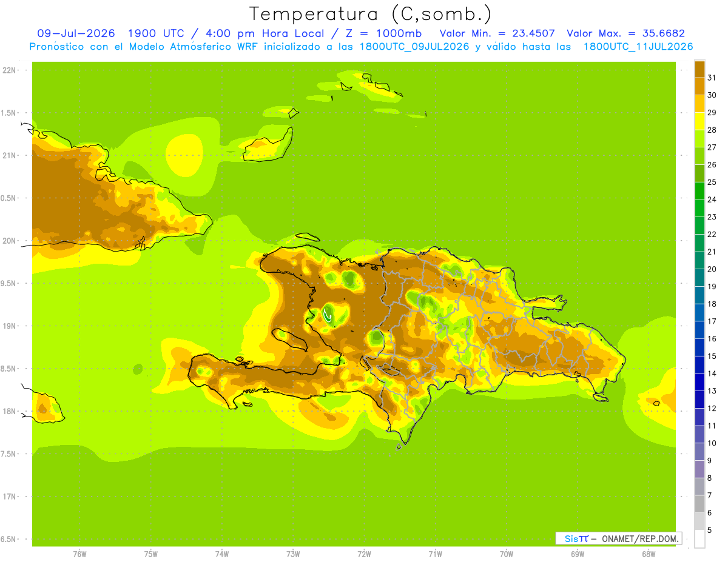The image size is (728, 562).
Task: Select 'Valor Min. = 23.4507' text
Action: (x=497, y=34)
